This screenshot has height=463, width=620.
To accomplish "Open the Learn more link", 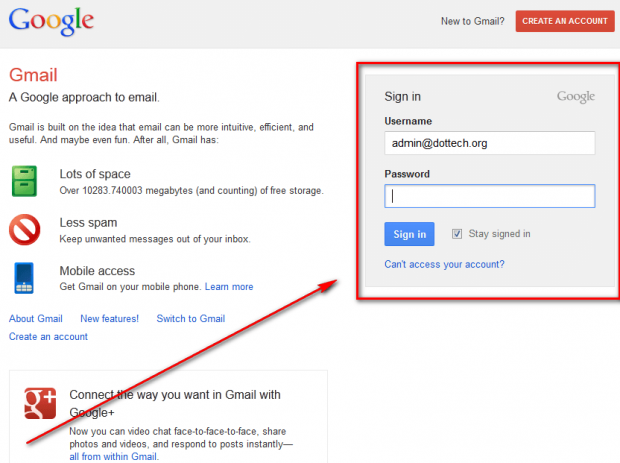I will coord(229,287).
